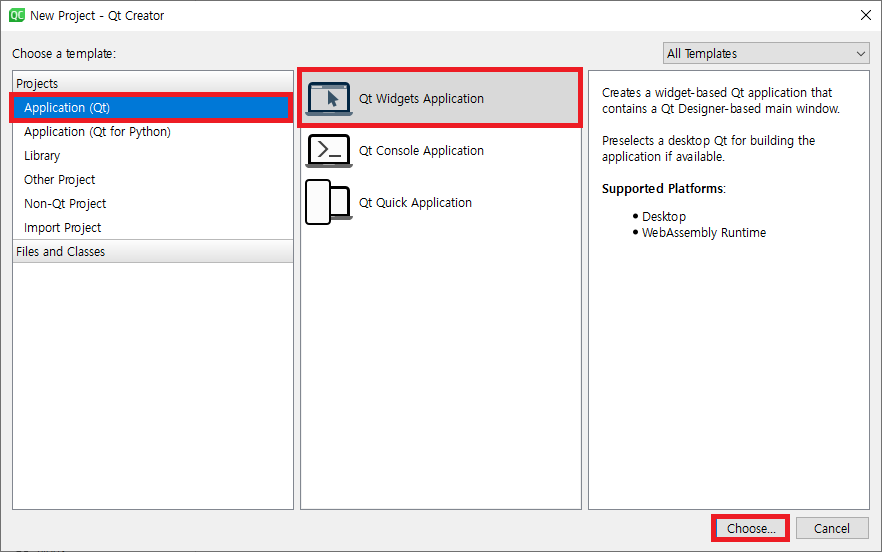This screenshot has width=882, height=552.
Task: Click the Cancel button
Action: pos(832,528)
